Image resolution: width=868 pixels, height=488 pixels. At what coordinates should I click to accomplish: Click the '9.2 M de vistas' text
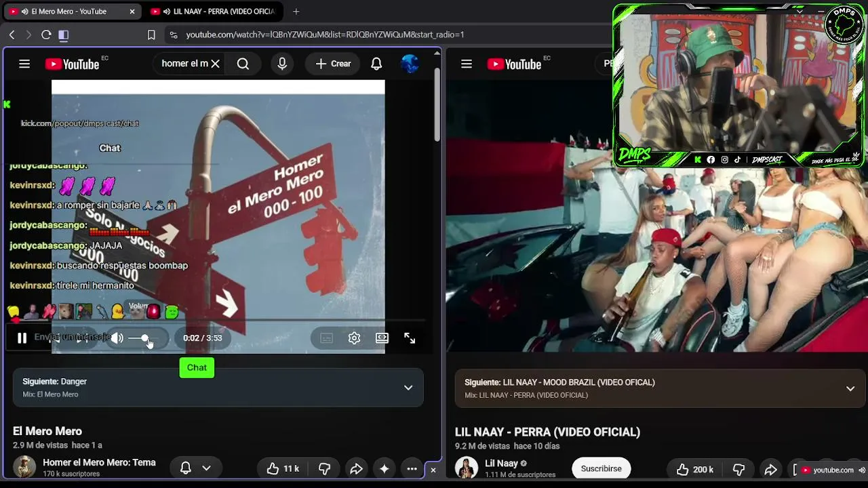482,446
